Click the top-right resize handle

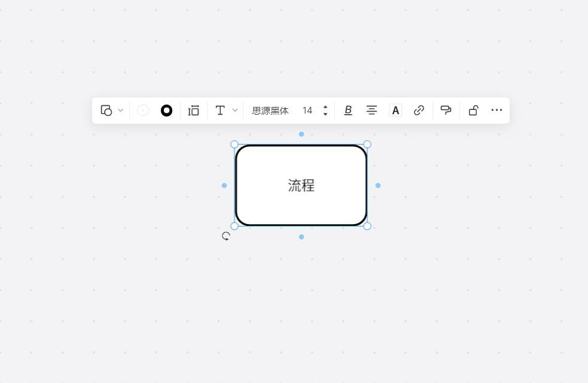click(x=367, y=144)
